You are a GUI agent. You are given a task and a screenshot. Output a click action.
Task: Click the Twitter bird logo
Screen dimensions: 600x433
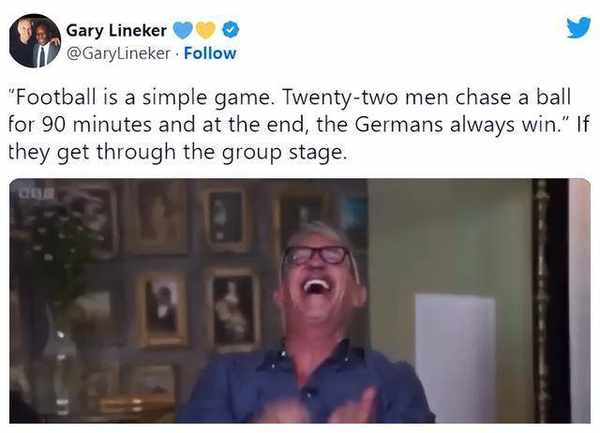click(579, 27)
